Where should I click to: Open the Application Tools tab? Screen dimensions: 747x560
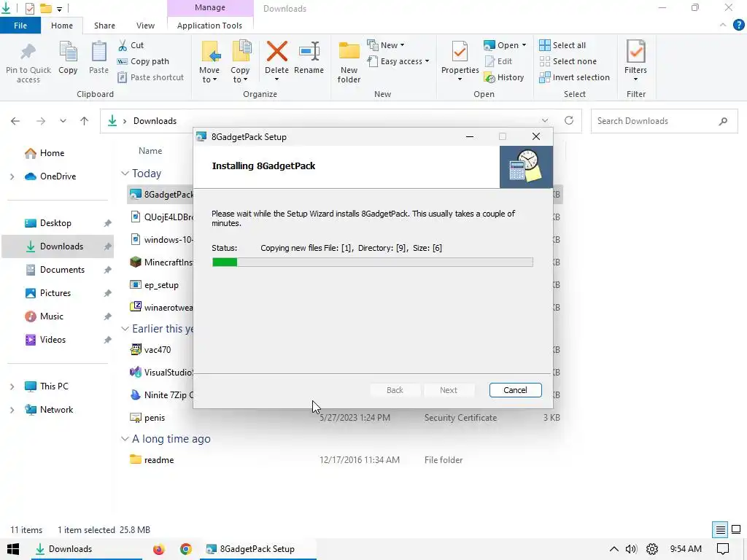pyautogui.click(x=209, y=26)
